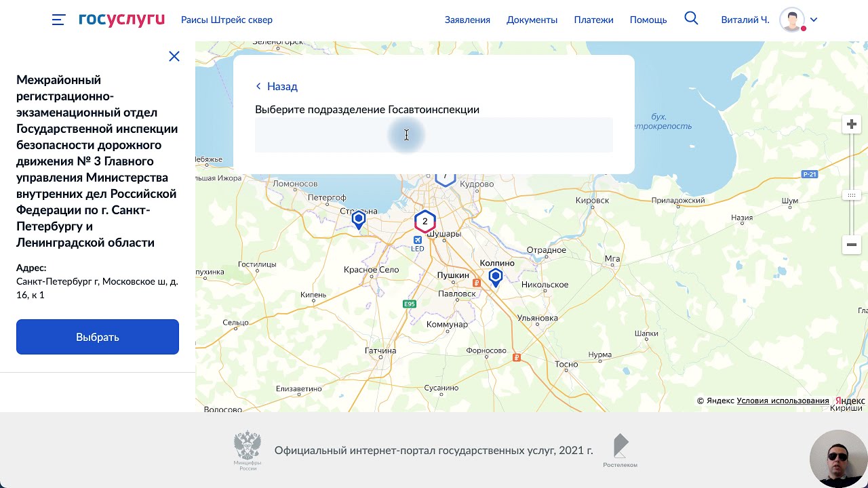Click the Адрес: heading text

tap(31, 268)
